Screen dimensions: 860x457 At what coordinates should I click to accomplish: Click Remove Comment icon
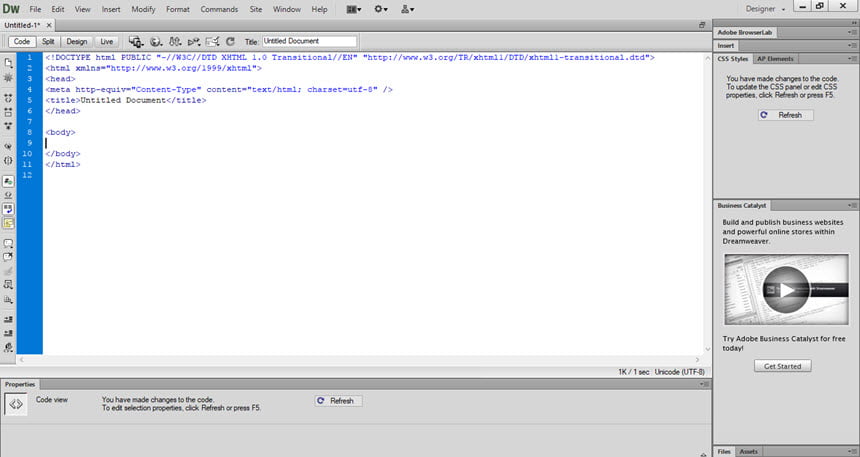[x=8, y=257]
